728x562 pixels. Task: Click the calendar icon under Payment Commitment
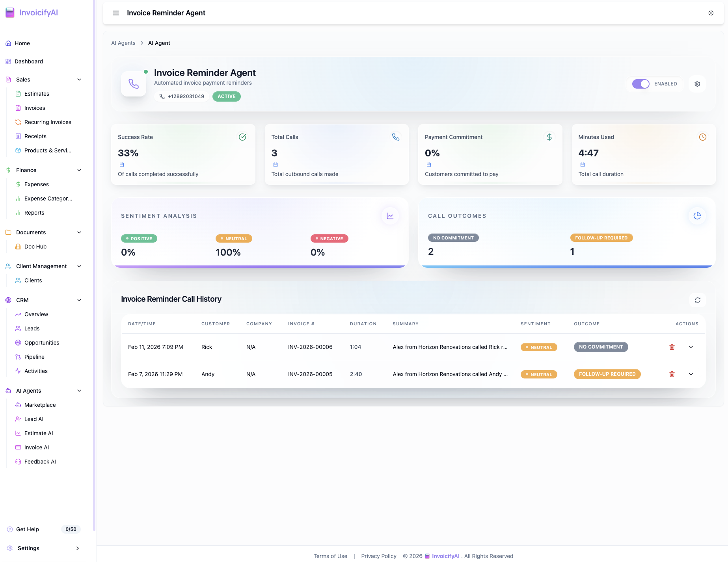tap(429, 165)
